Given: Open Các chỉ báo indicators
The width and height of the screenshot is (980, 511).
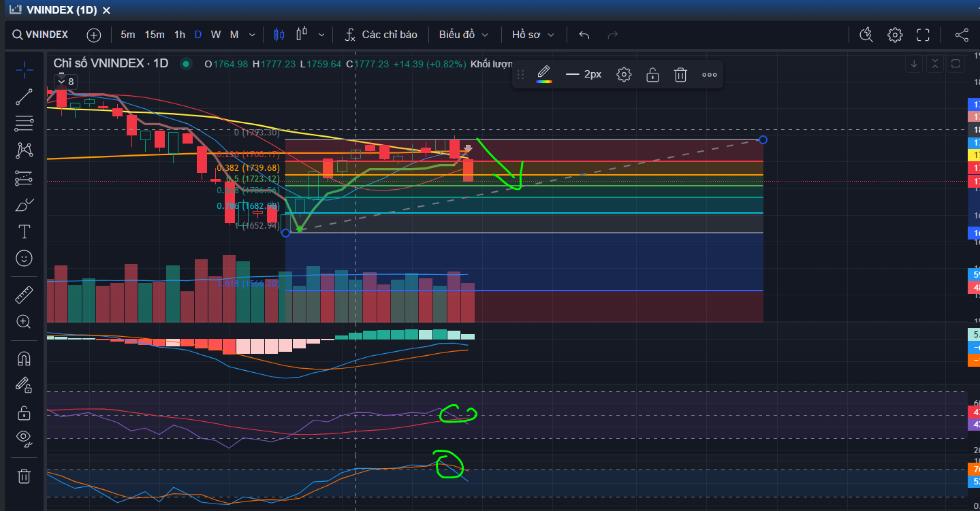Looking at the screenshot, I should [x=381, y=35].
